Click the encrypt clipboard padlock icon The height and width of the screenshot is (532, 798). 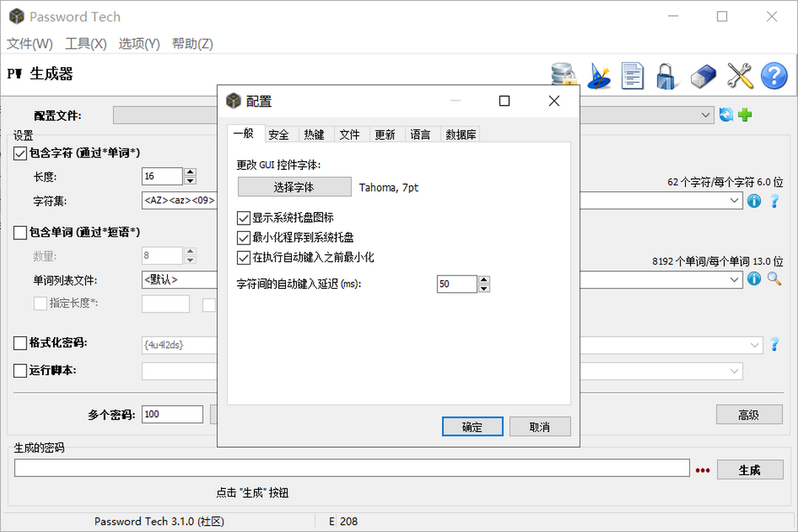[667, 75]
